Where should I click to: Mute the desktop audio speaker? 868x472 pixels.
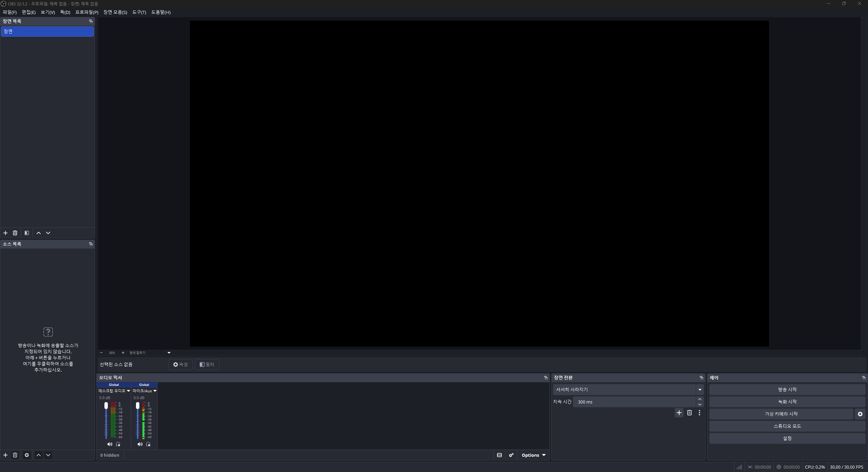pos(110,444)
